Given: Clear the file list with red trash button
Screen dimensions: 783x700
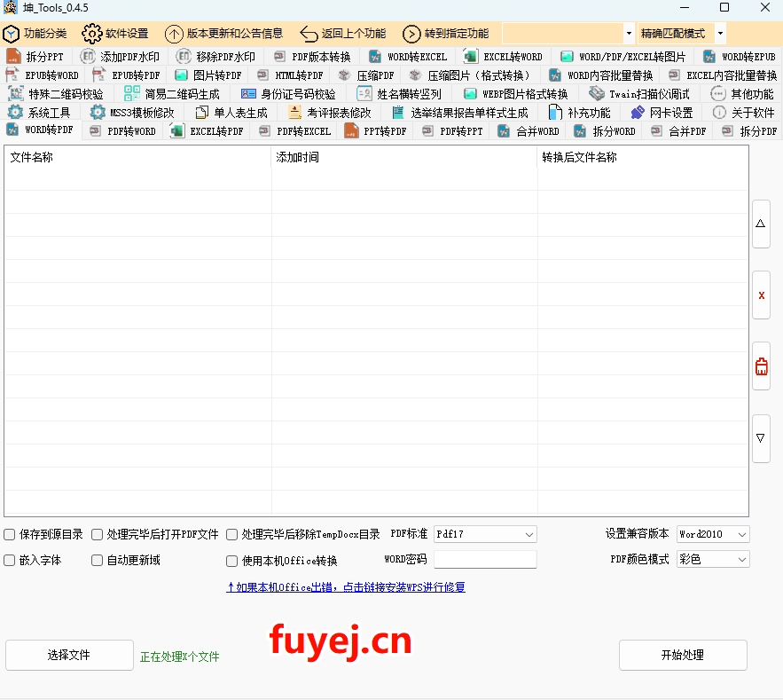Looking at the screenshot, I should 761,366.
